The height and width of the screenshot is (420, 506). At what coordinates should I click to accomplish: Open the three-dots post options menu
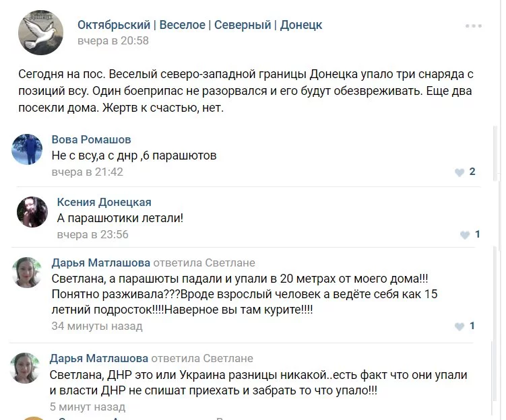click(474, 26)
